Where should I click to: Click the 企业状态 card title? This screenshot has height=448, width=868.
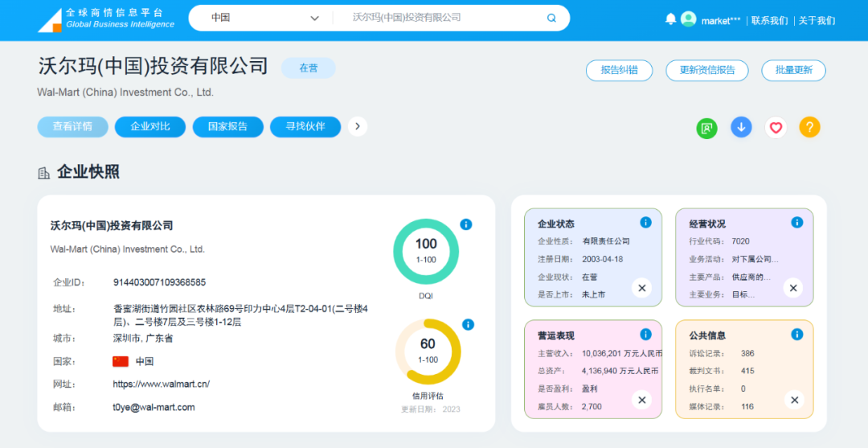556,224
